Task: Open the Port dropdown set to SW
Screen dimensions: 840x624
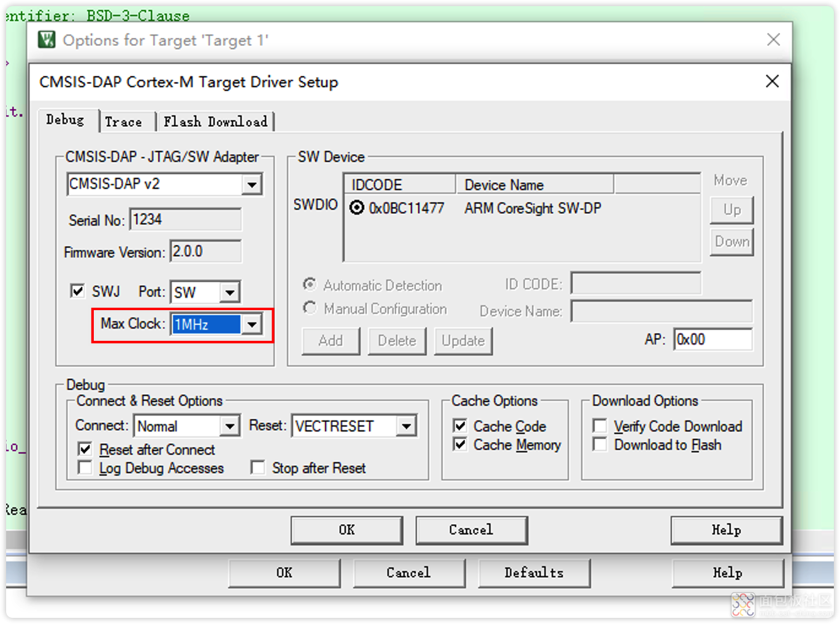Action: click(x=229, y=292)
